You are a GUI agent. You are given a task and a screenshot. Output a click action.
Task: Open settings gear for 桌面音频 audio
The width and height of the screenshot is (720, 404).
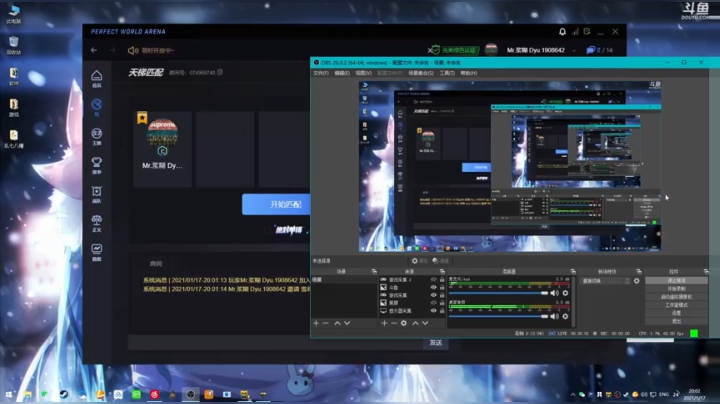(x=565, y=316)
